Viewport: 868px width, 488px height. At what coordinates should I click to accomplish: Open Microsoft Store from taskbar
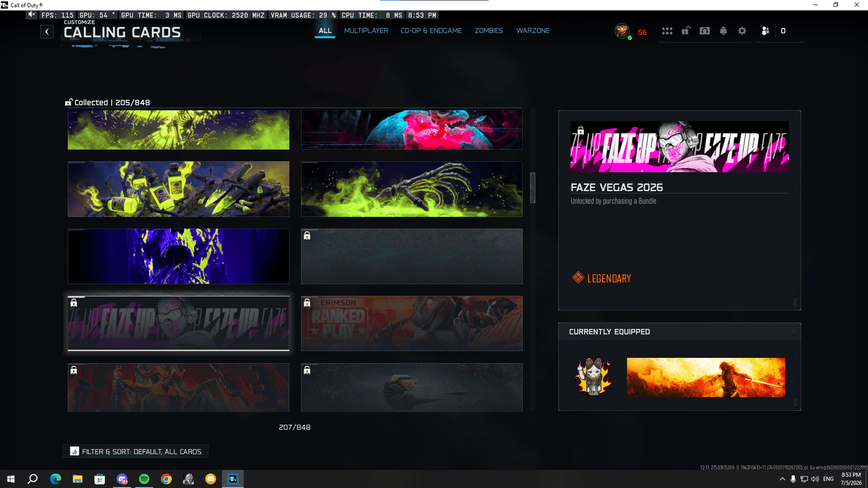(x=100, y=479)
